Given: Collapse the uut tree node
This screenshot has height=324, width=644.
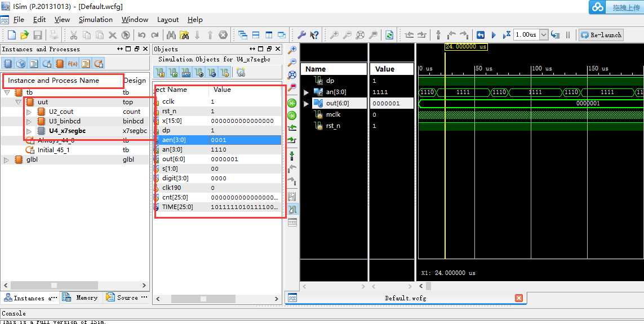Looking at the screenshot, I should (x=18, y=102).
